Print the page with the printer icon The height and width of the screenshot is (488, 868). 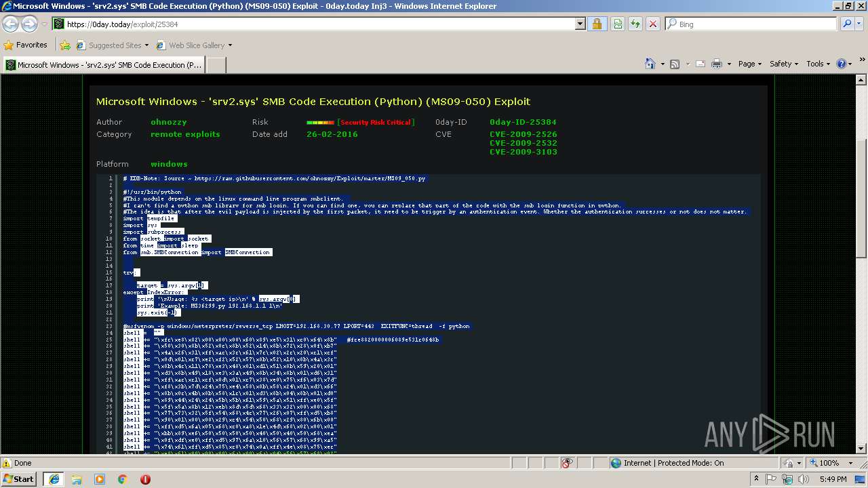717,64
